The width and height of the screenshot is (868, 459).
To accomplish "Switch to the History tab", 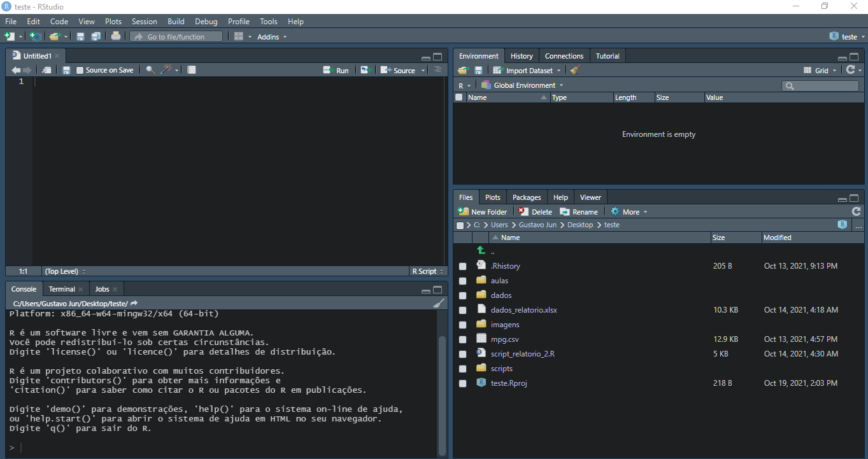I will (x=522, y=56).
